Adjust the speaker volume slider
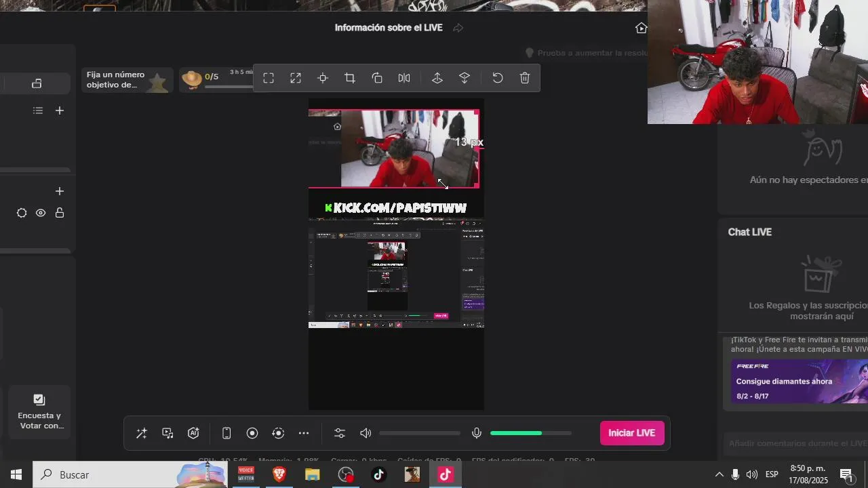This screenshot has width=868, height=488. coord(420,433)
